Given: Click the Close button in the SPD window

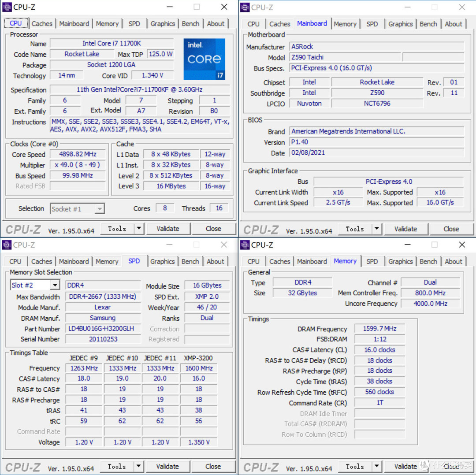Looking at the screenshot, I should tap(213, 466).
